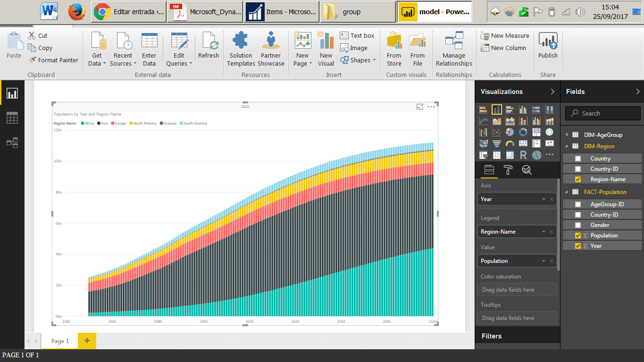Image resolution: width=644 pixels, height=362 pixels.
Task: Open the Region-Name legend field dropdown
Action: click(544, 232)
